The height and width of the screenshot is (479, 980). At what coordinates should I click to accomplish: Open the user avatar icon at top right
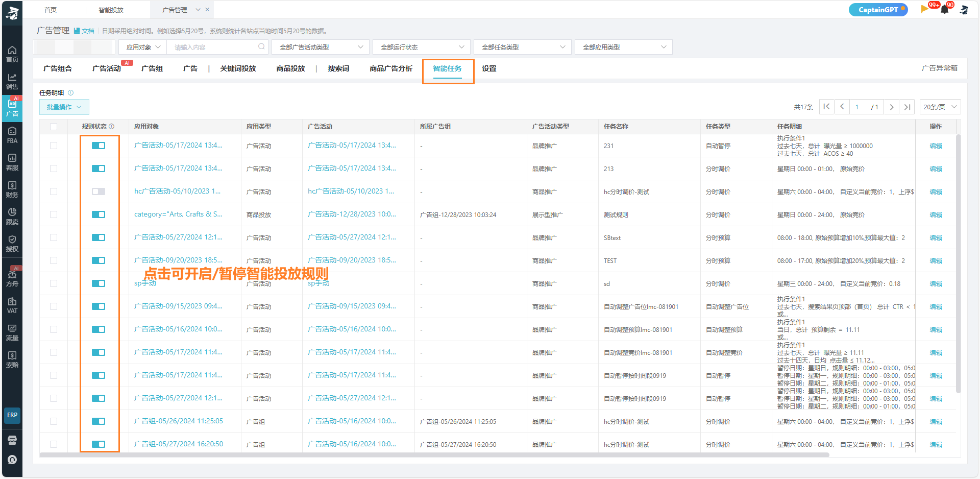click(964, 10)
